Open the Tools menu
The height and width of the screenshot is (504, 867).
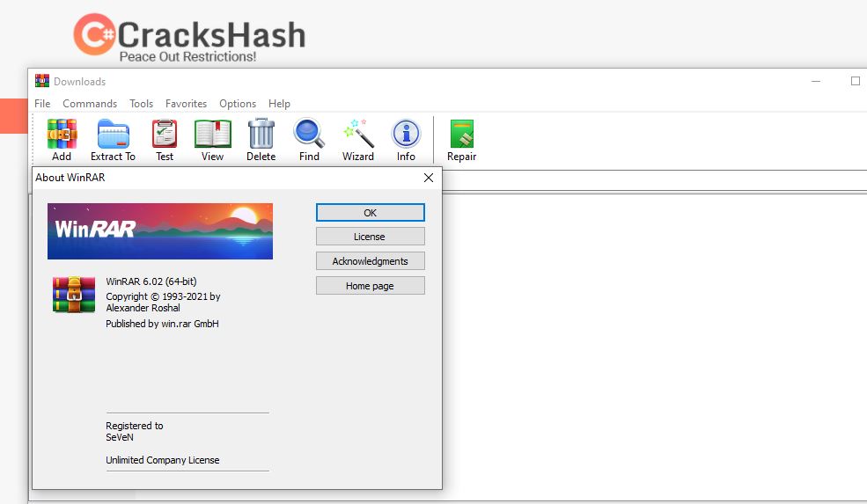click(141, 103)
